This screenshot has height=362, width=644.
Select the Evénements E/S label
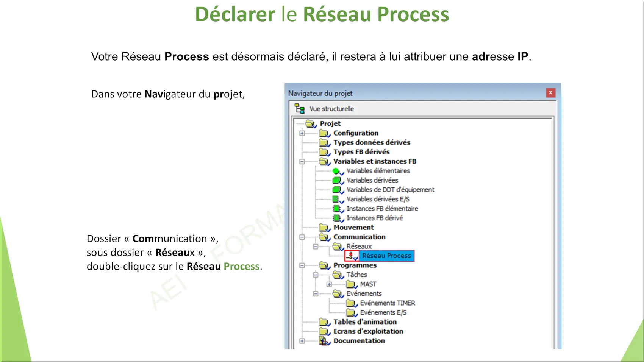click(383, 313)
